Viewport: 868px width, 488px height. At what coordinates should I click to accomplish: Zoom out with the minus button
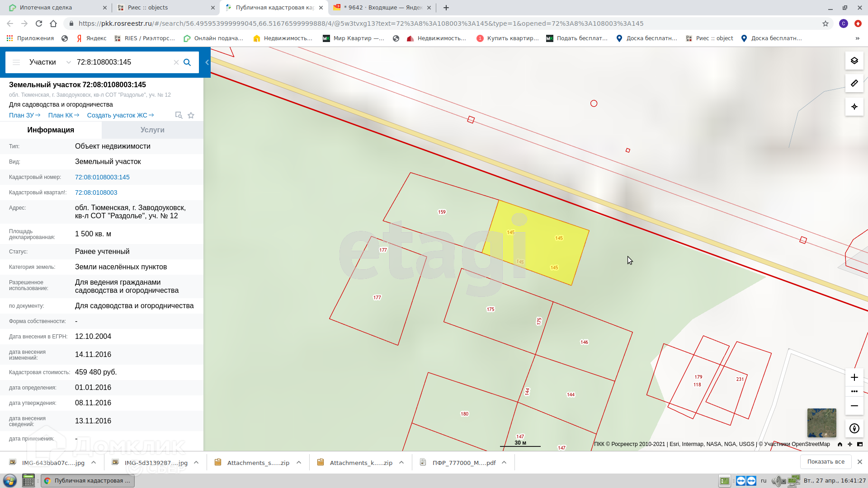pyautogui.click(x=854, y=406)
